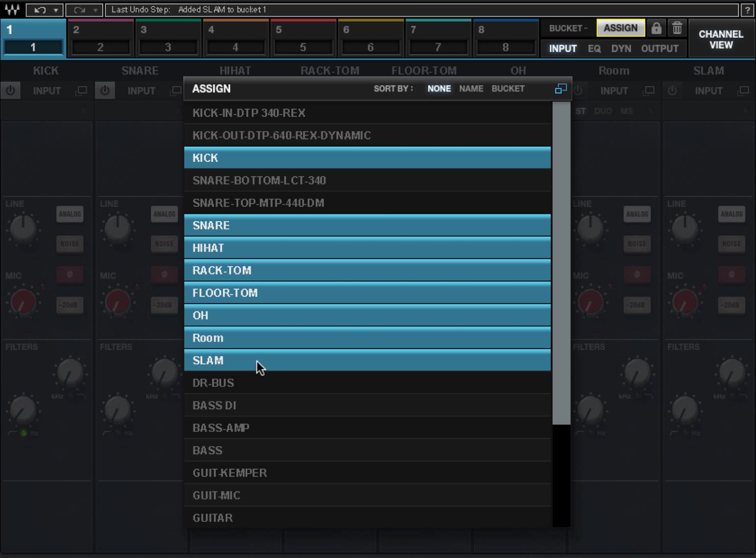Expand Room channel input window icon

pyautogui.click(x=649, y=90)
